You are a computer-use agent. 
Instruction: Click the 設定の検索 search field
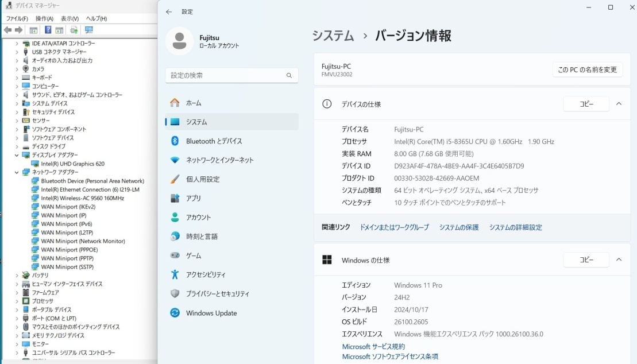[x=231, y=76]
